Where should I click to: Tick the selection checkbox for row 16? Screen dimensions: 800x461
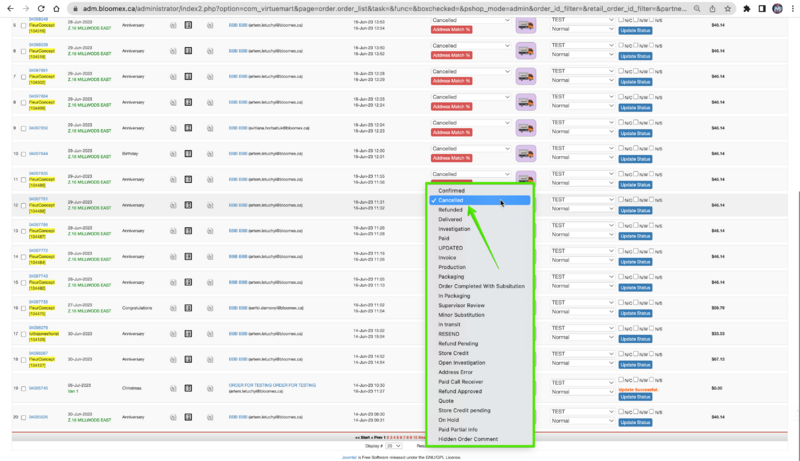coord(23,309)
